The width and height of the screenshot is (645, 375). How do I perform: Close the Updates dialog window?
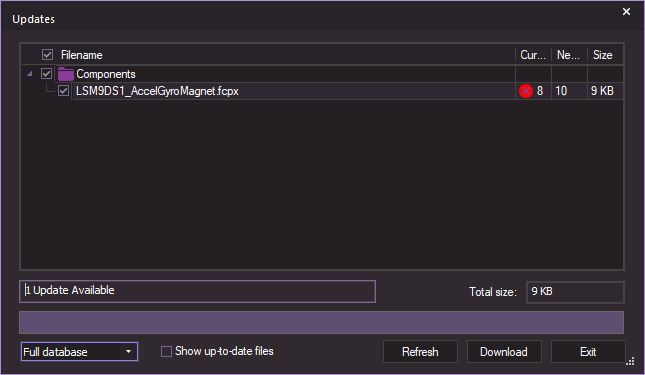tap(626, 12)
